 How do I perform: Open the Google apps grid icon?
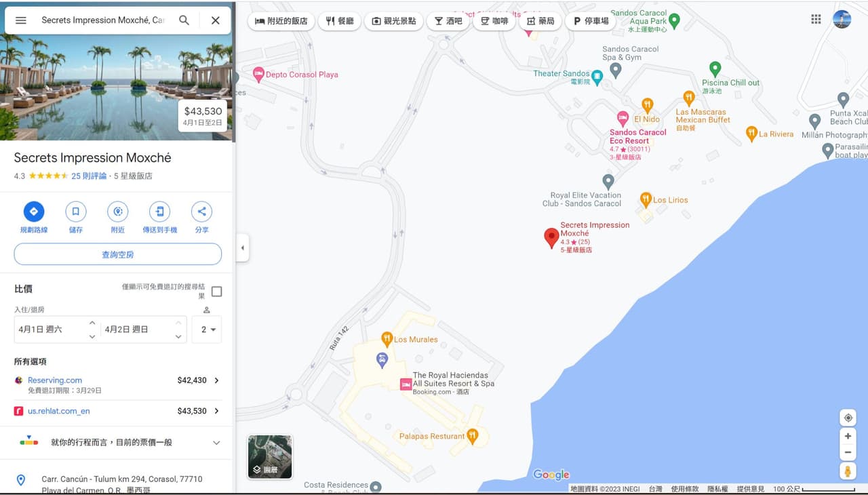(816, 19)
